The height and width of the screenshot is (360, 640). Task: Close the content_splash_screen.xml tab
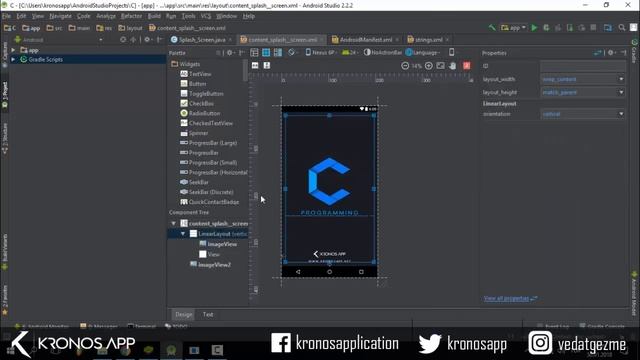[x=322, y=40]
